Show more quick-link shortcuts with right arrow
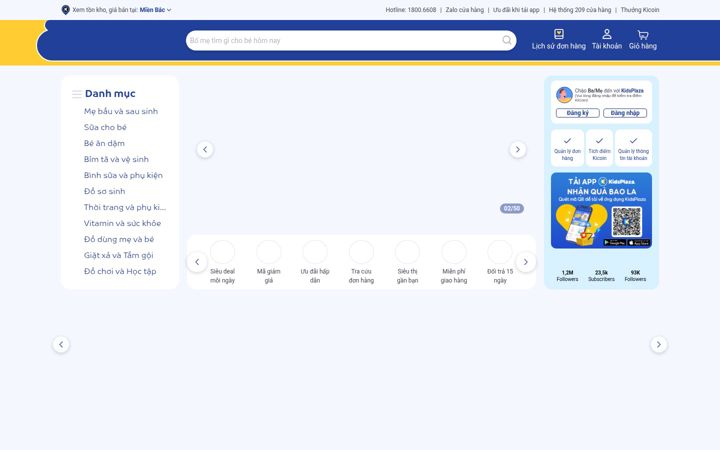Image resolution: width=720 pixels, height=450 pixels. click(526, 262)
